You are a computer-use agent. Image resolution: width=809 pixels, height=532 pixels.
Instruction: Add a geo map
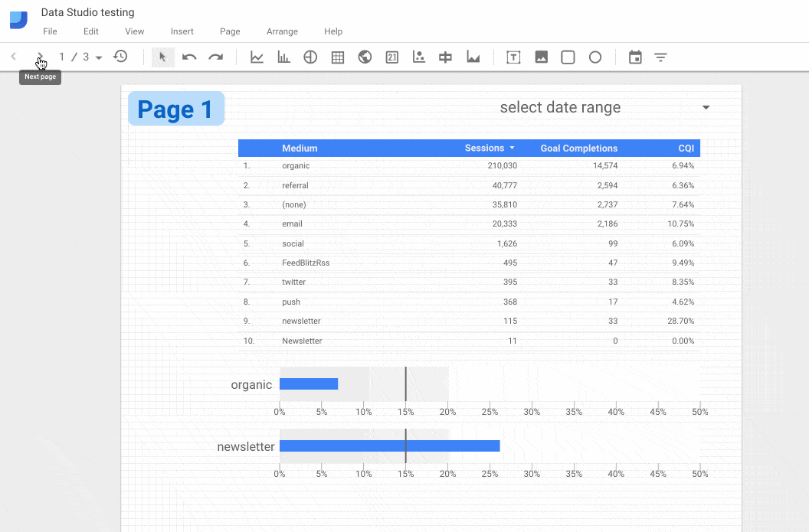click(x=364, y=56)
